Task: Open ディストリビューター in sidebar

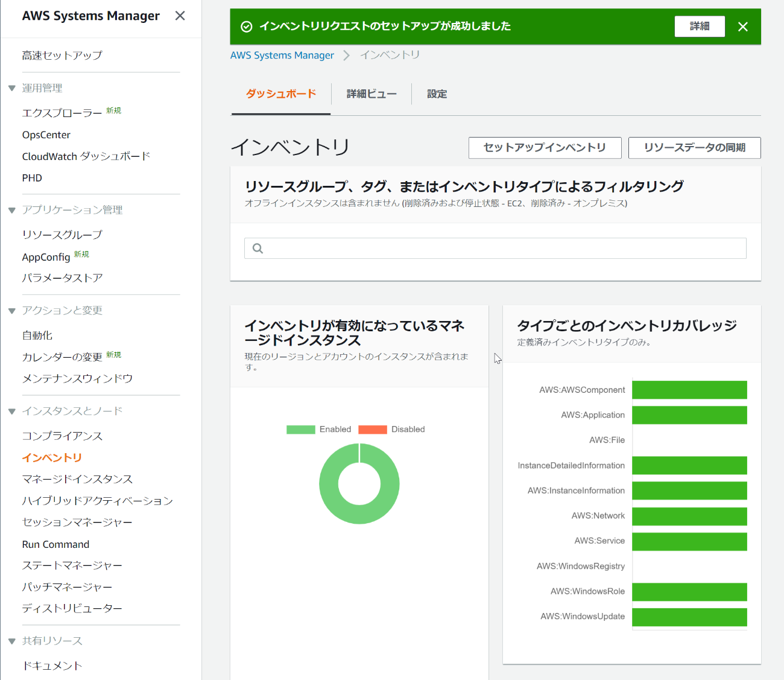Action: click(72, 609)
